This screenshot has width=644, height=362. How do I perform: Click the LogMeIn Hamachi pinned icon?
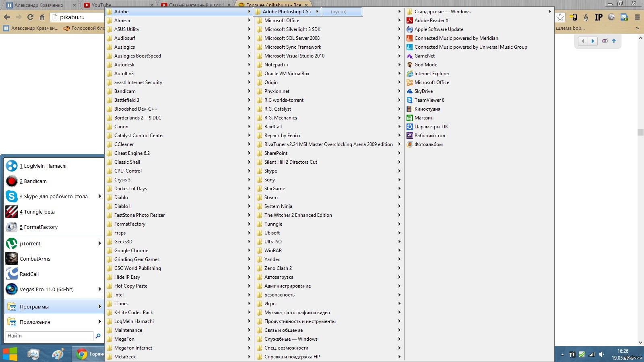[12, 166]
